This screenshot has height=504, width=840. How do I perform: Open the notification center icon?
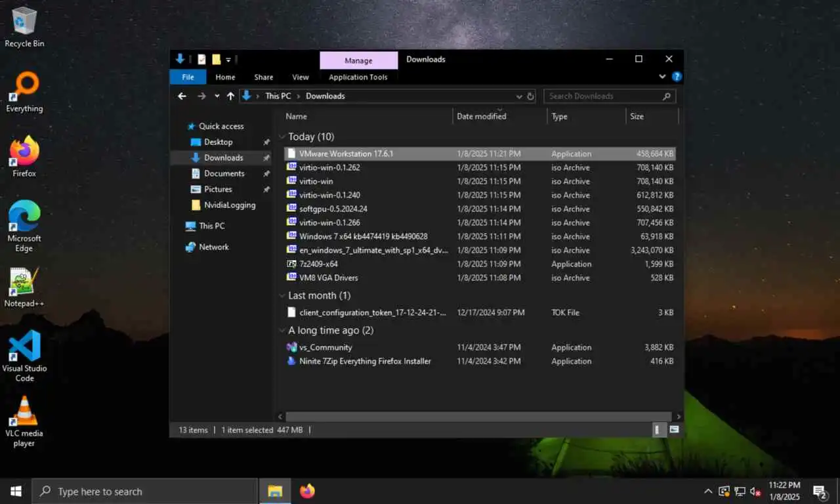pyautogui.click(x=820, y=491)
